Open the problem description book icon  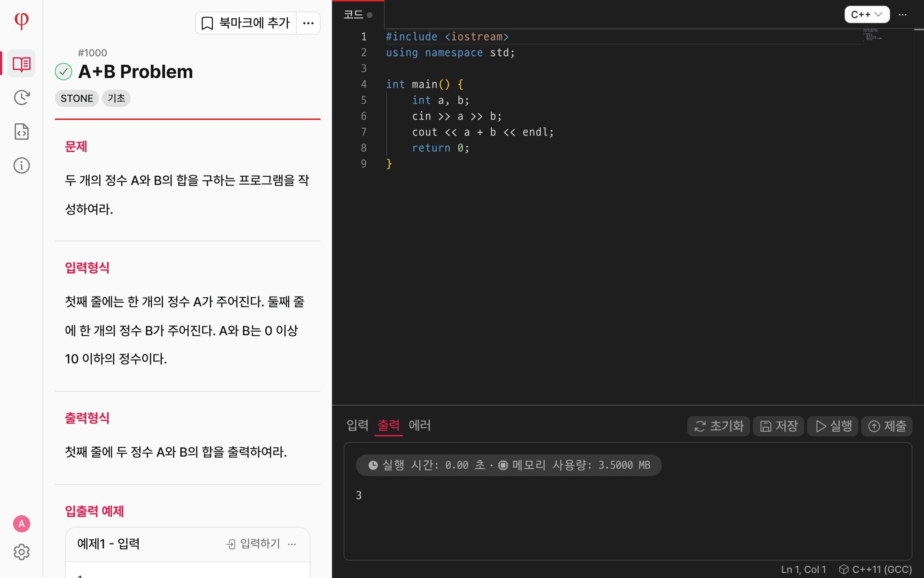click(x=21, y=64)
